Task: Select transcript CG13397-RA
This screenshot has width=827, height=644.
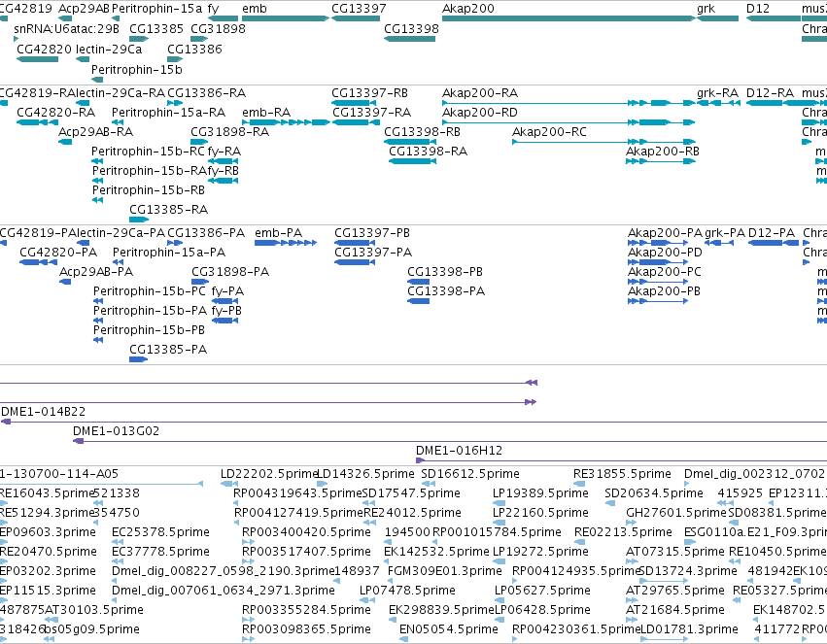Action: (372, 113)
